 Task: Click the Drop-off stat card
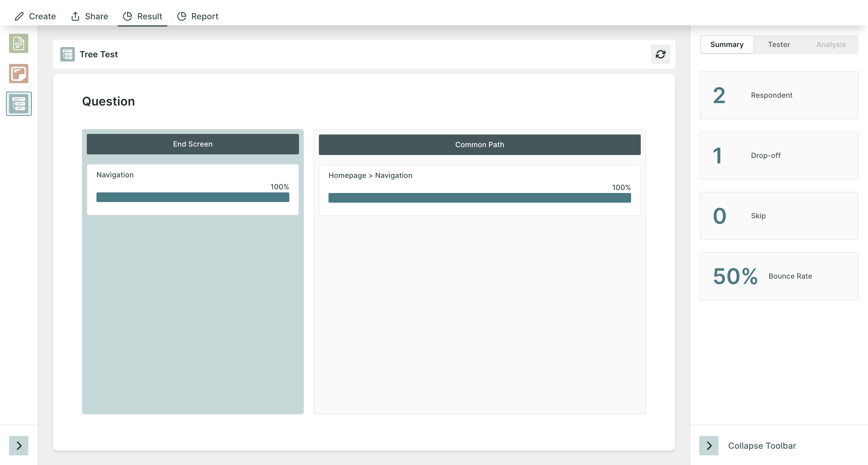coord(779,155)
